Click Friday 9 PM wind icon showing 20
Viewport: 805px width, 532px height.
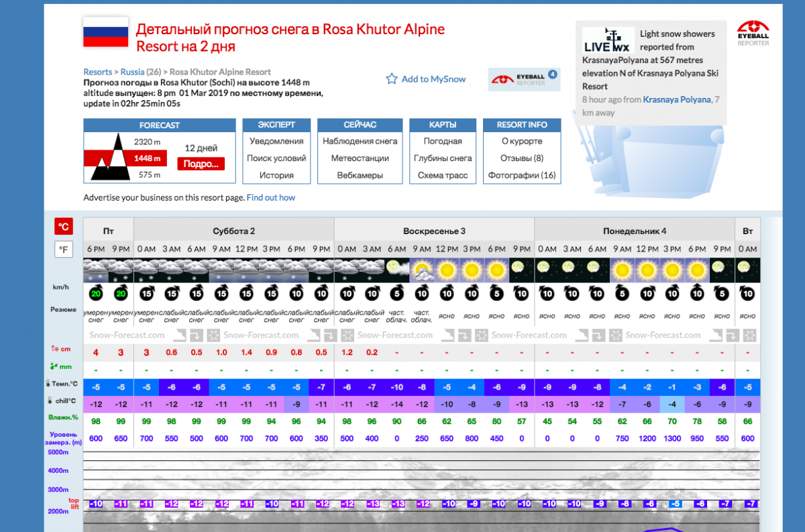click(121, 293)
